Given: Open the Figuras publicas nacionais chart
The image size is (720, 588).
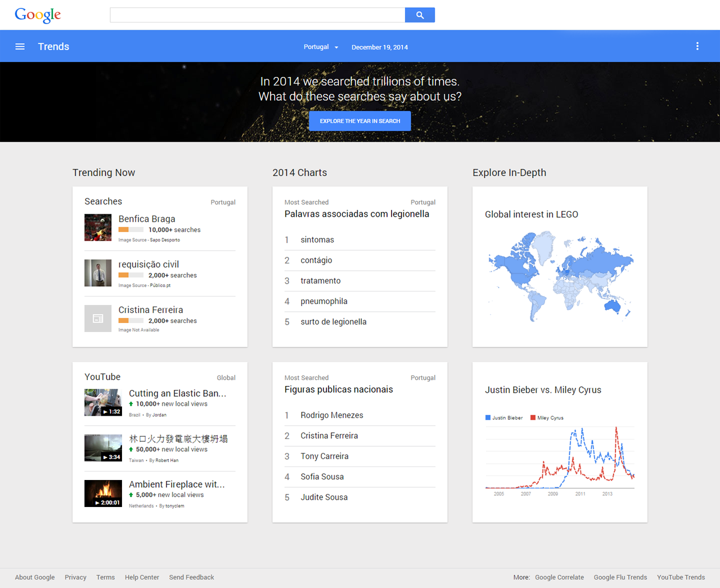Looking at the screenshot, I should [x=339, y=389].
